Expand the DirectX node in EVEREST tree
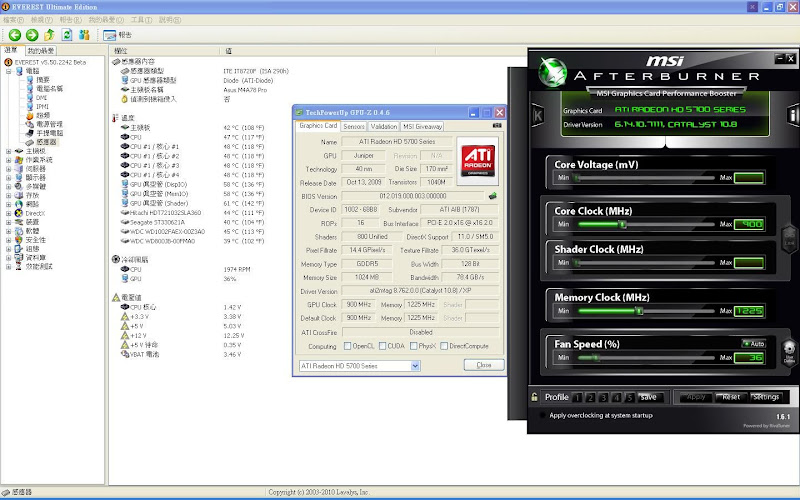Image resolution: width=800 pixels, height=500 pixels. point(8,213)
